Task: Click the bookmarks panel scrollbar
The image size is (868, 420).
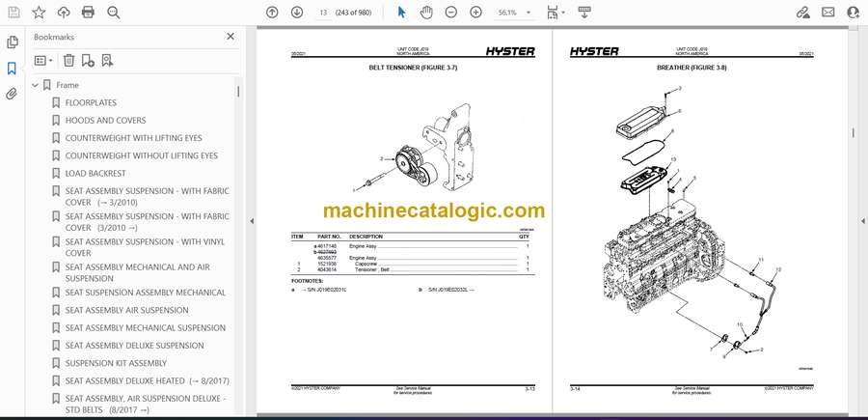Action: point(238,92)
